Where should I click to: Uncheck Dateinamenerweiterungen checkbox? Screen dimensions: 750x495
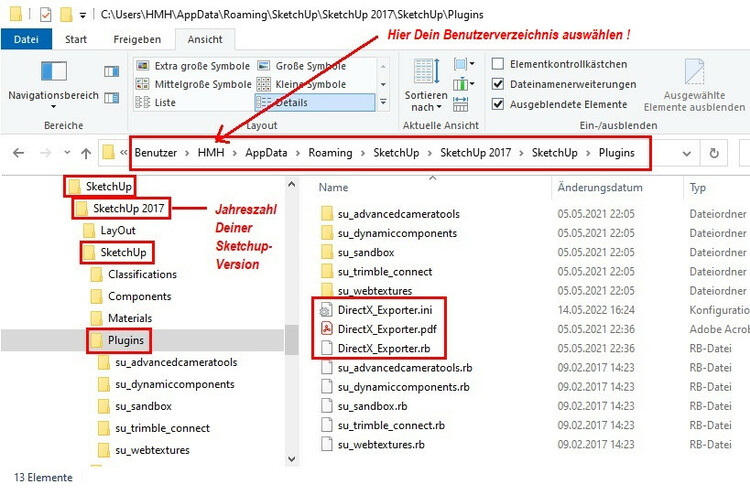click(x=498, y=84)
